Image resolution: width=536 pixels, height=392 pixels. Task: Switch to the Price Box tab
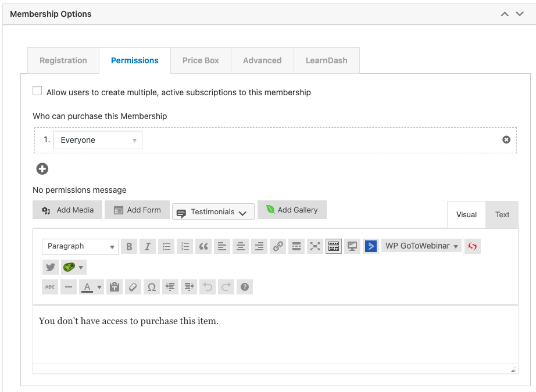(201, 60)
